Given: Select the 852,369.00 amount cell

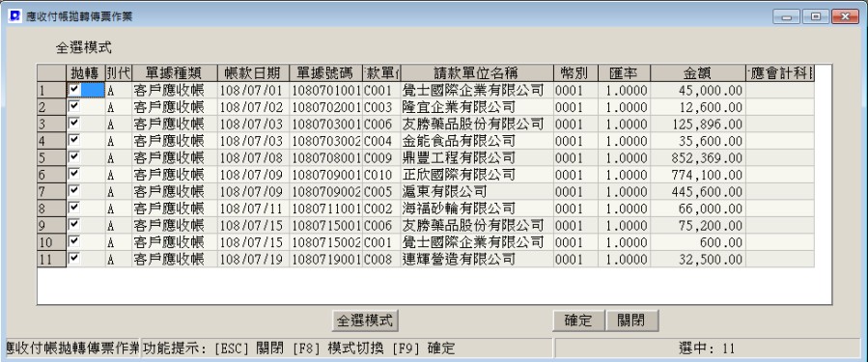Looking at the screenshot, I should [697, 158].
